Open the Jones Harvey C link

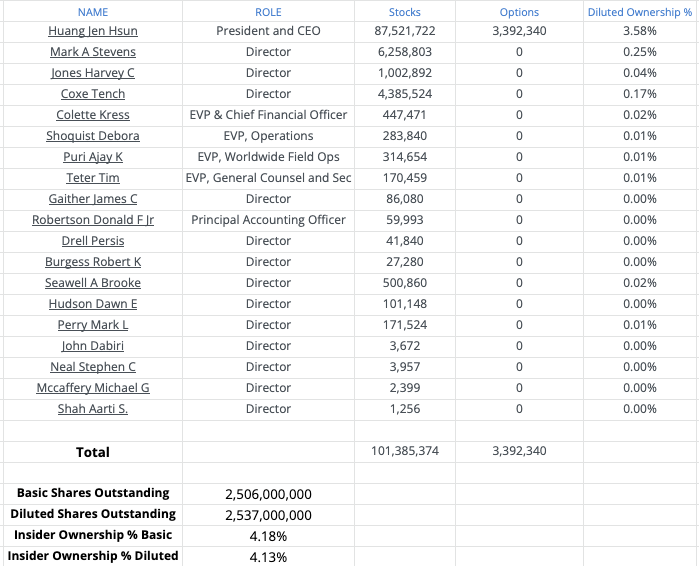tap(93, 73)
